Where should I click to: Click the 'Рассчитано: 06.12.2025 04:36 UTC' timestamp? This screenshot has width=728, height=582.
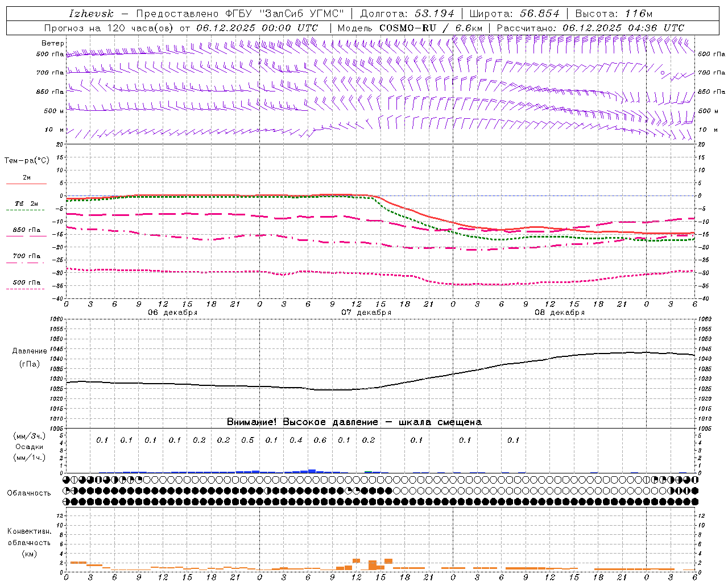tap(590, 28)
